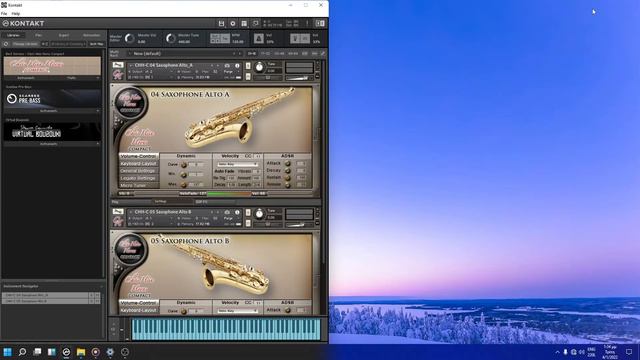Open the File menu in Kontakt
The image size is (640, 360).
tap(4, 13)
